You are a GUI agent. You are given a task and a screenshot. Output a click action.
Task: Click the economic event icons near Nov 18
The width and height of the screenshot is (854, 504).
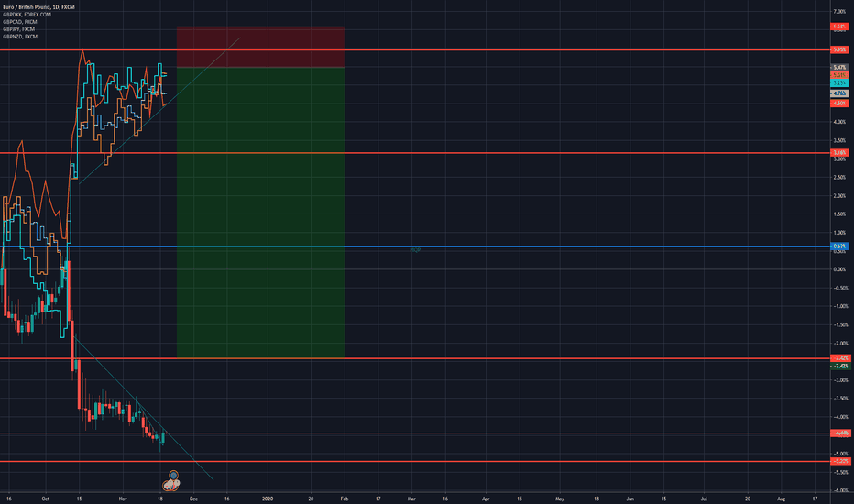tap(171, 477)
